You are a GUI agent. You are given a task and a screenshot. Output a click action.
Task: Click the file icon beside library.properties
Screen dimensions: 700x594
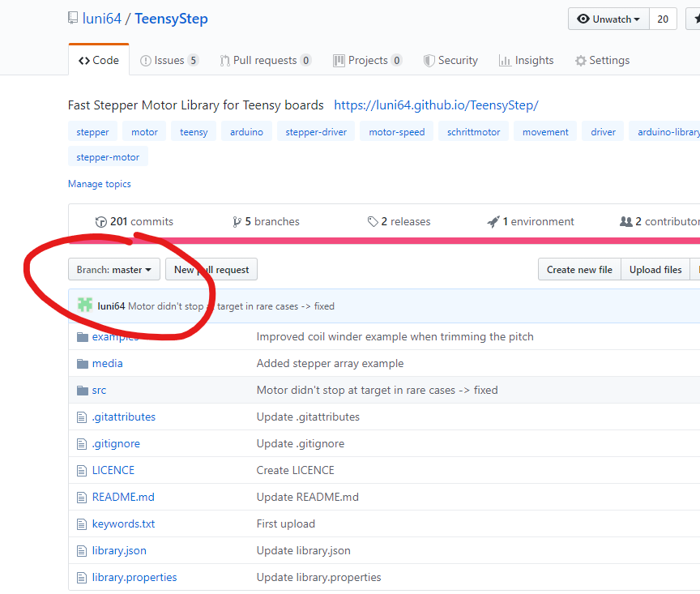click(82, 578)
